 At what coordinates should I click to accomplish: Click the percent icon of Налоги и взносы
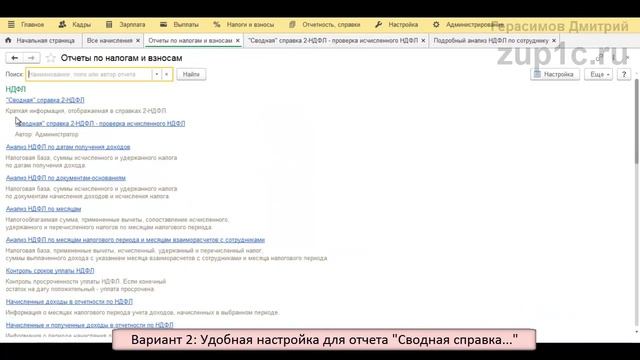[217, 24]
